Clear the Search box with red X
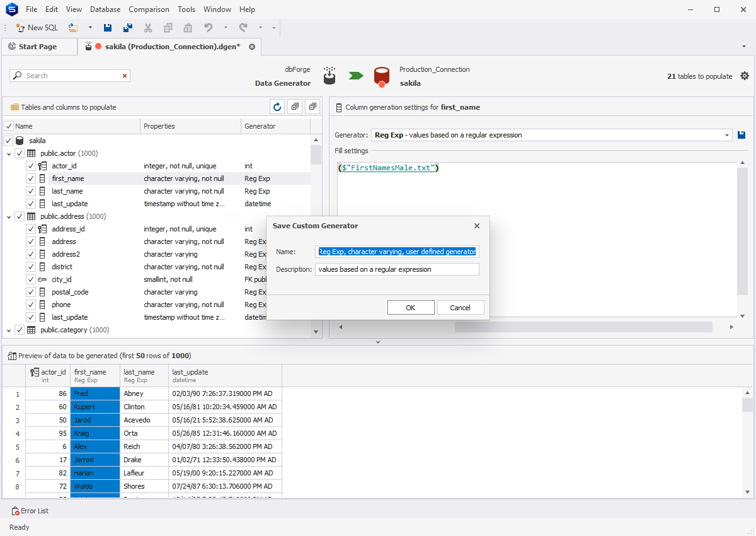The width and height of the screenshot is (756, 536). tap(125, 76)
